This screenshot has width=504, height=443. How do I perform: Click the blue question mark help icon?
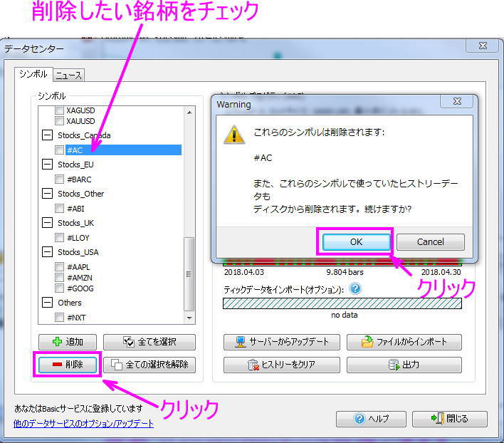355,289
